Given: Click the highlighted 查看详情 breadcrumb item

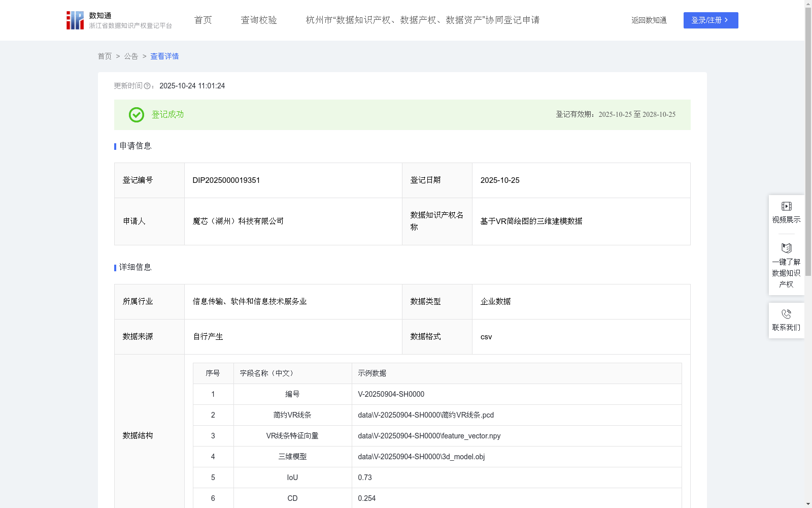Looking at the screenshot, I should [x=164, y=56].
